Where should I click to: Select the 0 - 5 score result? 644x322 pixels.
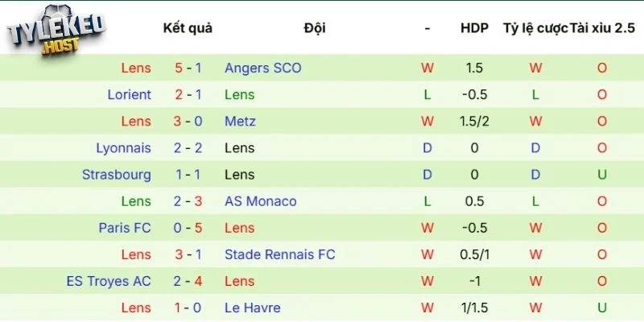coord(188,228)
